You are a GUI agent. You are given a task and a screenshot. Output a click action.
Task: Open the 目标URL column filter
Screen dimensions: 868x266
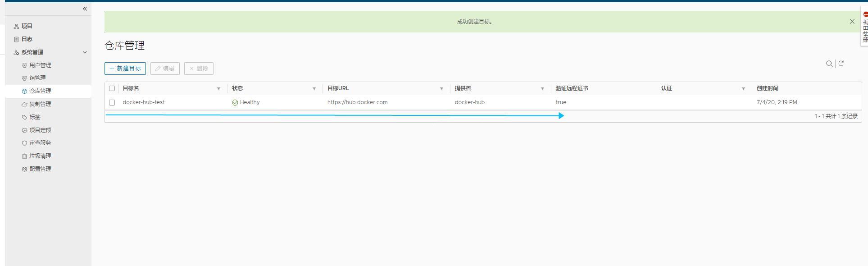[x=441, y=89]
